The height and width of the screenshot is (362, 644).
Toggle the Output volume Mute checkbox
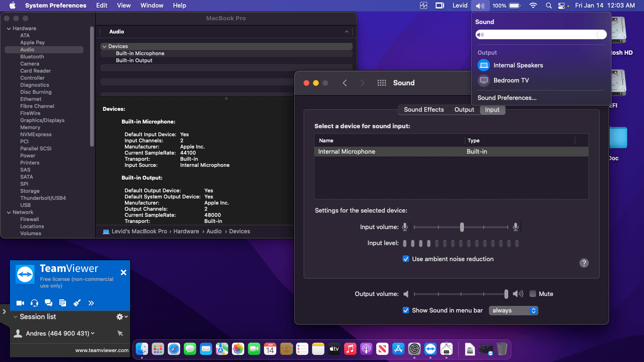(x=533, y=294)
